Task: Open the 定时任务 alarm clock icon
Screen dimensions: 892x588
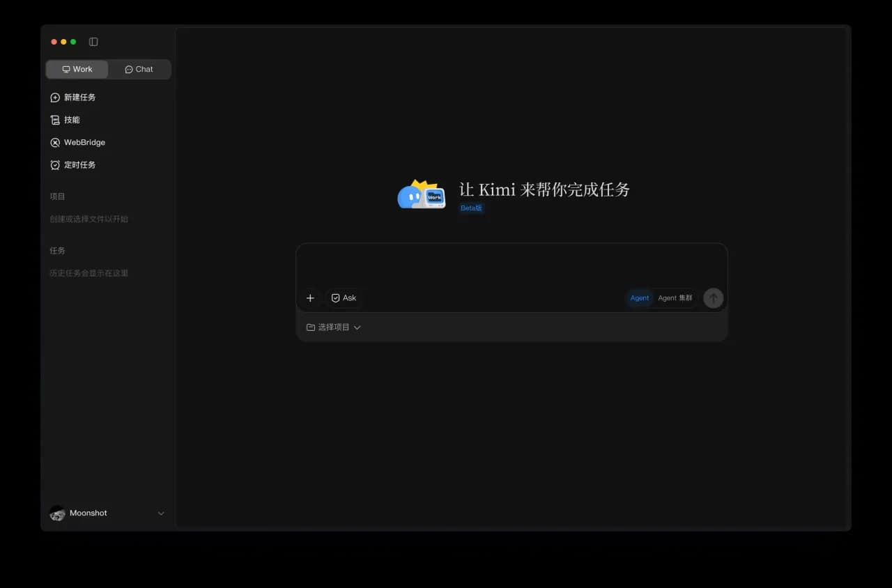Action: (x=55, y=165)
